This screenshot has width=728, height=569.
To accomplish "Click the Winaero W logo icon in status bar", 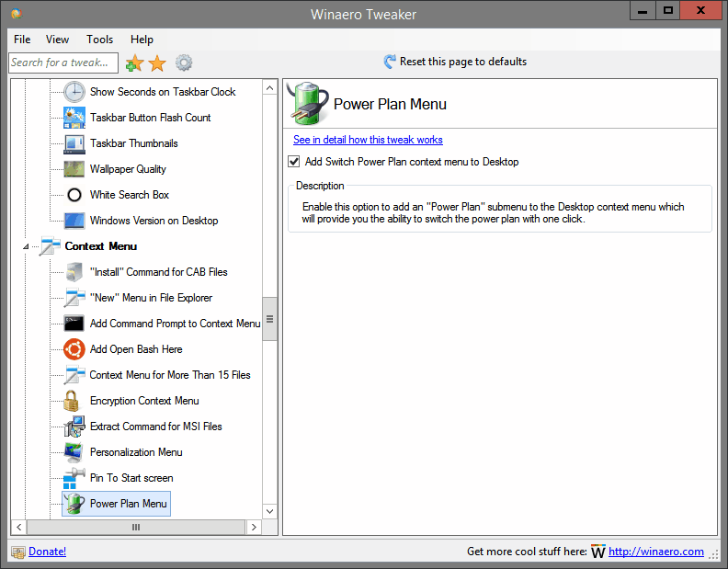I will 598,552.
